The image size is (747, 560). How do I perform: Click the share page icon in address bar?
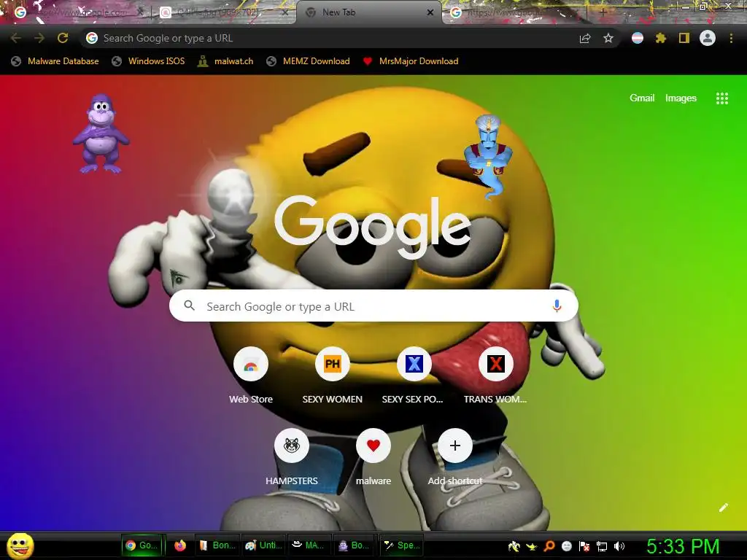585,38
